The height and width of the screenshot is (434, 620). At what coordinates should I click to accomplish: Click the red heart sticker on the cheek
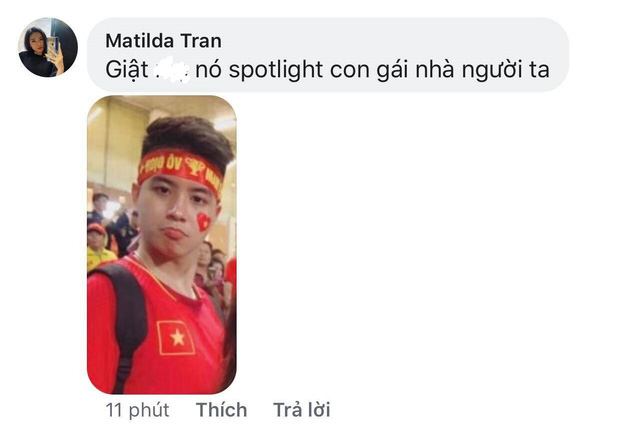point(203,222)
